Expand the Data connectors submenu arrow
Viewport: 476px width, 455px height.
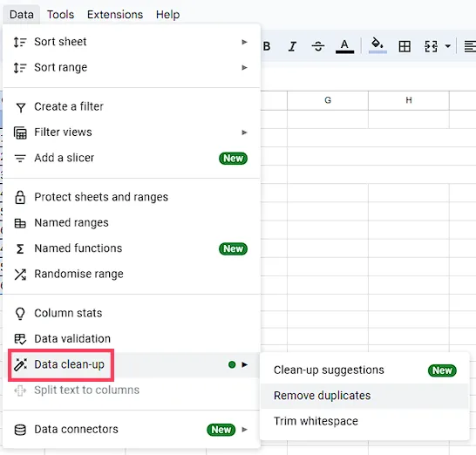pyautogui.click(x=244, y=430)
